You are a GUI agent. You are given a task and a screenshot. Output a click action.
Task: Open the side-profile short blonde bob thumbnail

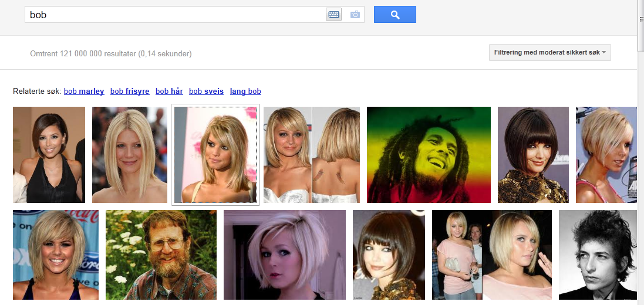[x=606, y=155]
